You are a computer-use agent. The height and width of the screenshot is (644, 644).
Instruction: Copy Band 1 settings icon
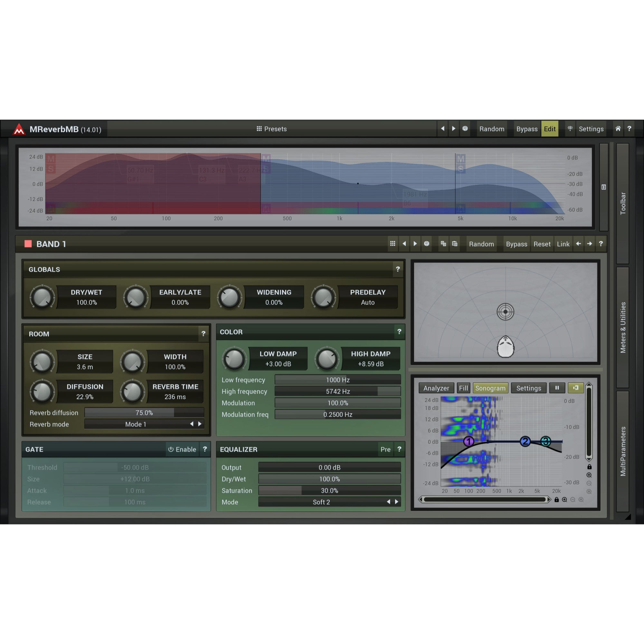click(x=443, y=244)
